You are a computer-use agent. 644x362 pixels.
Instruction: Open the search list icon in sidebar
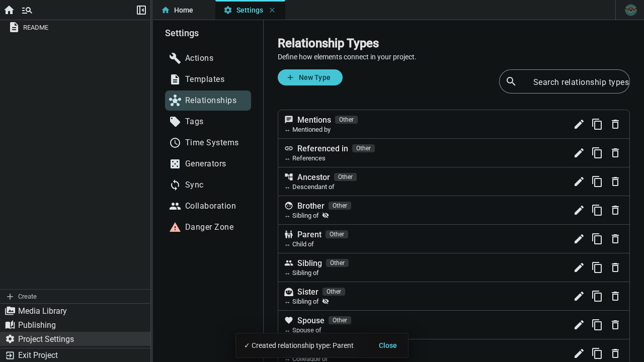[27, 10]
